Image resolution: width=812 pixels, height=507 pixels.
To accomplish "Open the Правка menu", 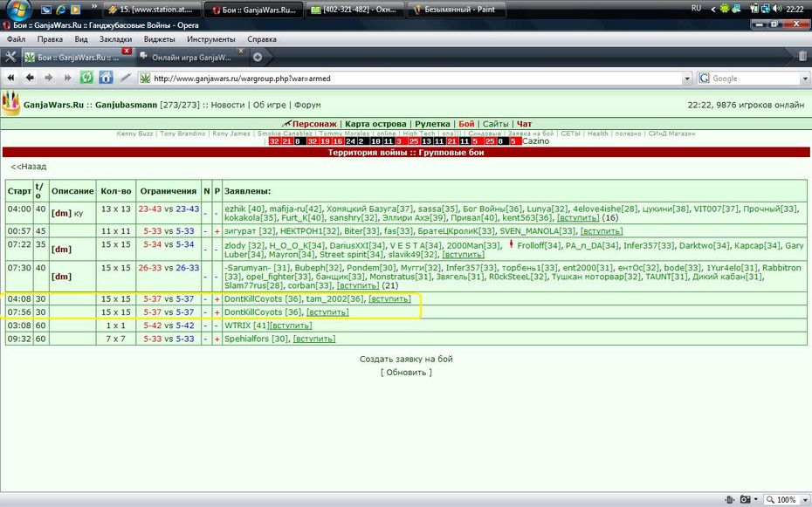I will click(x=51, y=39).
